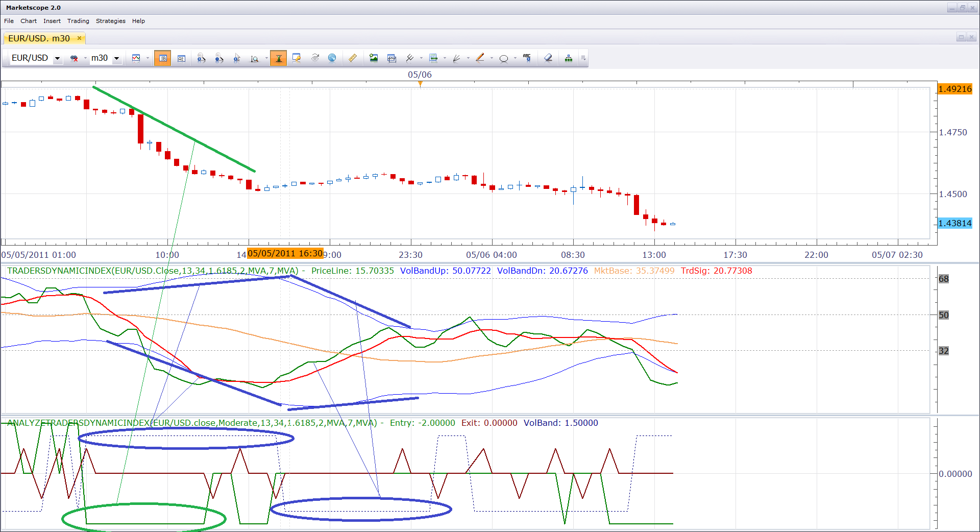
Task: Open the EUR/USD symbol dropdown
Action: [x=57, y=58]
